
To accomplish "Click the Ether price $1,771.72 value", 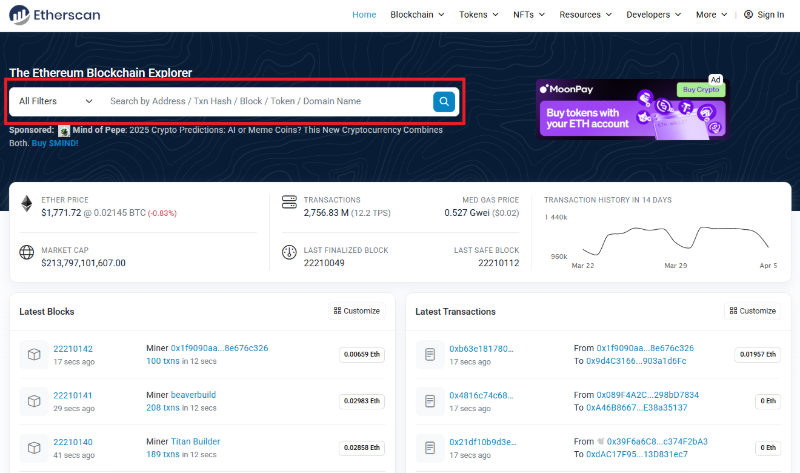I will tap(61, 213).
